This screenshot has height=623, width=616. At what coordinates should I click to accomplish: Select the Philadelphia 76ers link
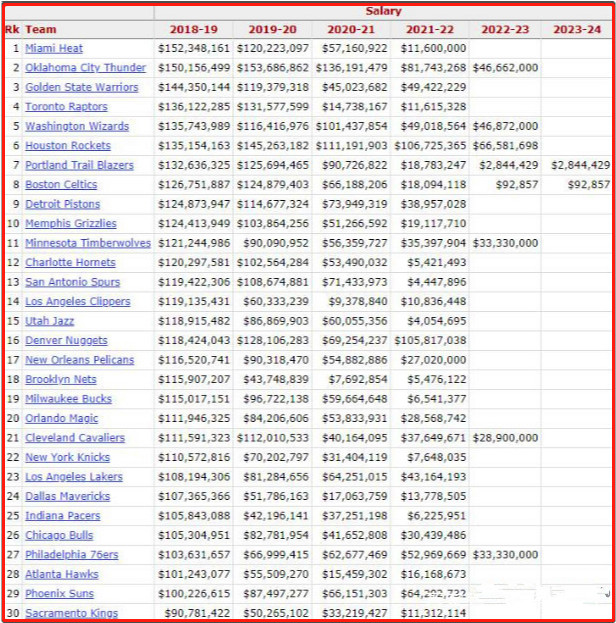pos(72,555)
